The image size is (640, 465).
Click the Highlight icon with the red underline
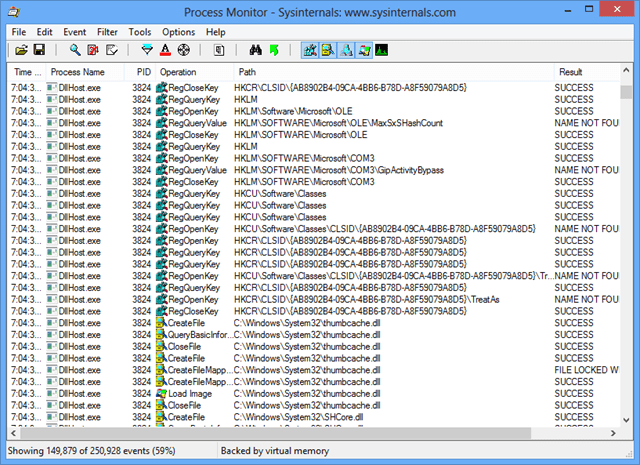tap(165, 50)
